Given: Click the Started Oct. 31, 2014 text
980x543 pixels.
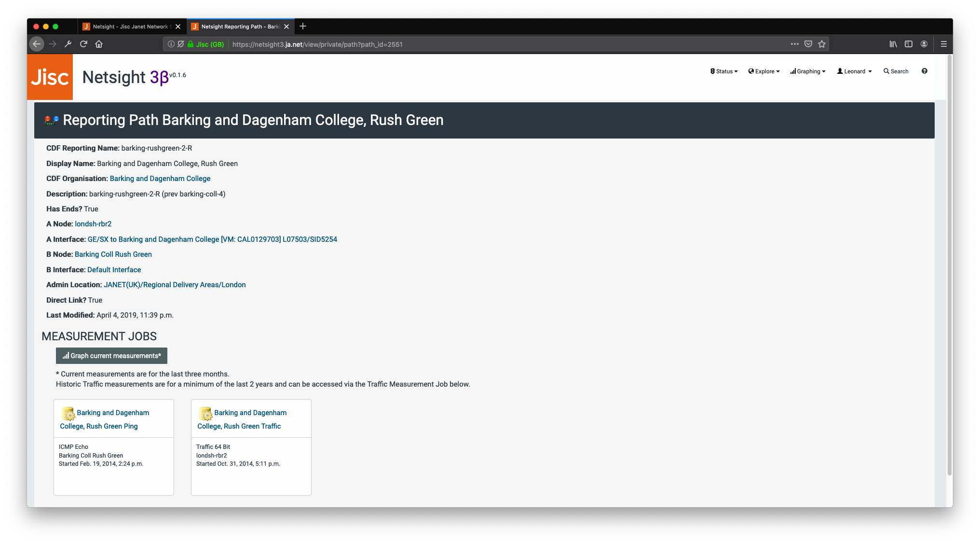Looking at the screenshot, I should click(x=238, y=464).
